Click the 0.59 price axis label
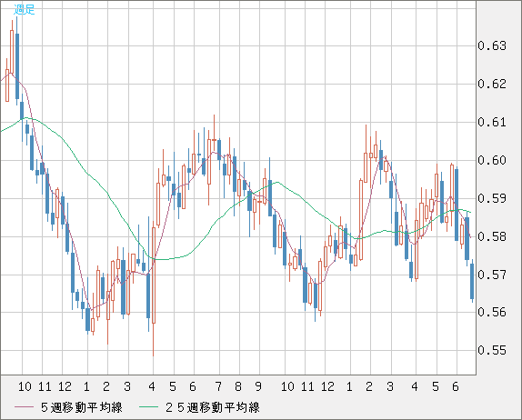The height and width of the screenshot is (420, 522). pyautogui.click(x=492, y=198)
